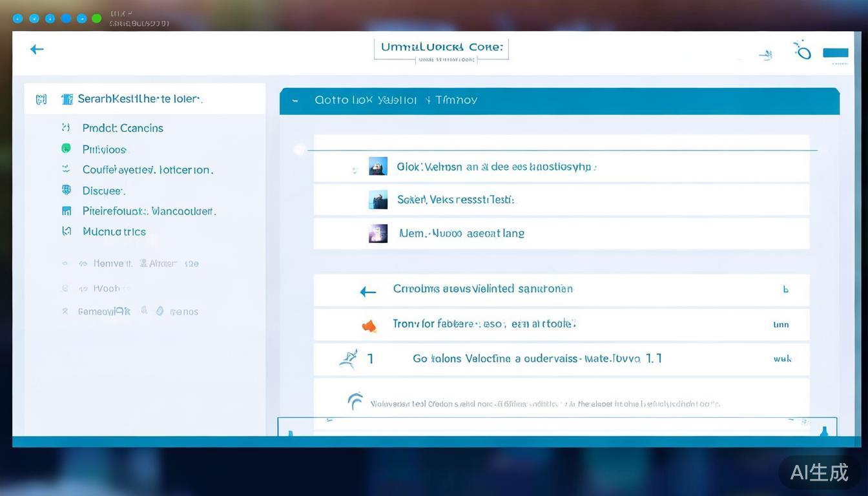Click the running figure icon beside Go kalons
Image resolution: width=868 pixels, height=496 pixels.
pyautogui.click(x=348, y=358)
